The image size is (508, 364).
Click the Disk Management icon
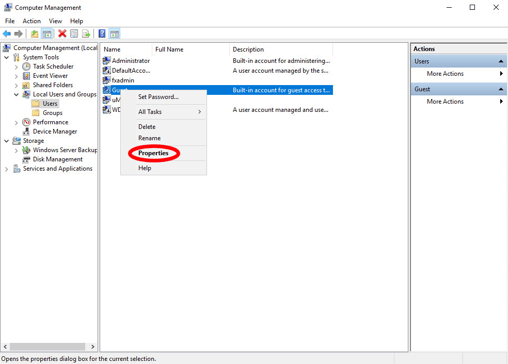pos(26,159)
